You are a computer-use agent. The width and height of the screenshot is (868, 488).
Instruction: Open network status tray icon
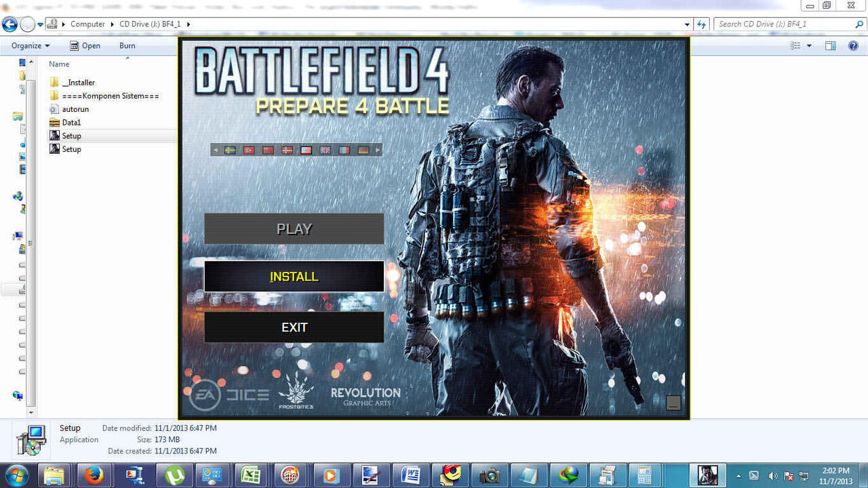tap(804, 476)
